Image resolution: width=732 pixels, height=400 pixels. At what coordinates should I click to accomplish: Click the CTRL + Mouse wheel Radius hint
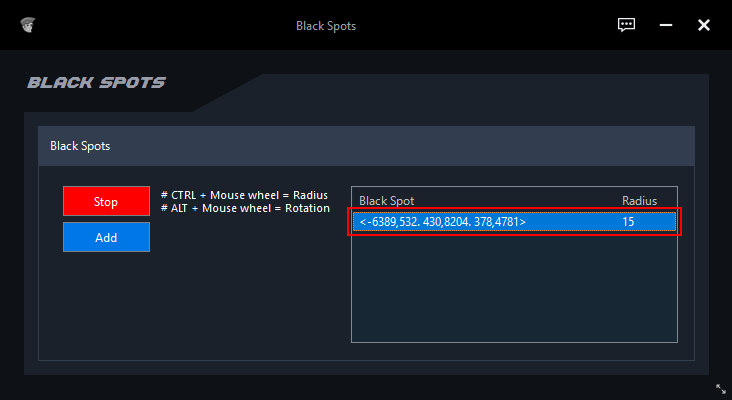(244, 194)
